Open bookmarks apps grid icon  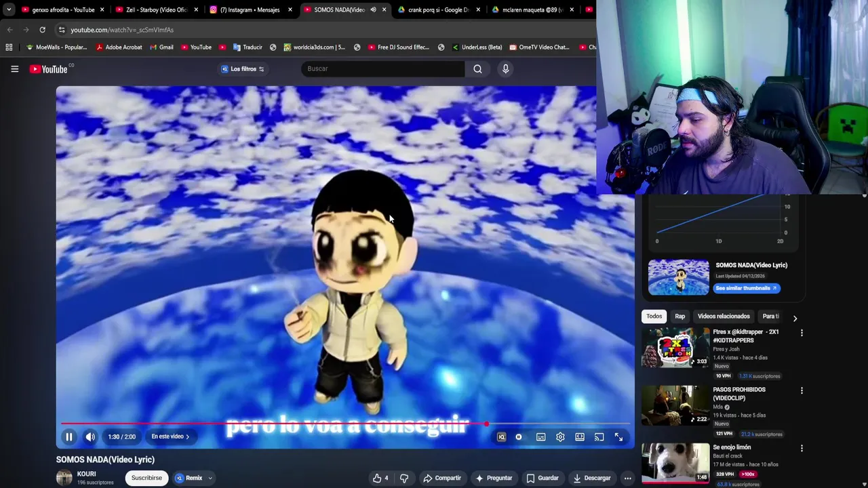coord(9,47)
